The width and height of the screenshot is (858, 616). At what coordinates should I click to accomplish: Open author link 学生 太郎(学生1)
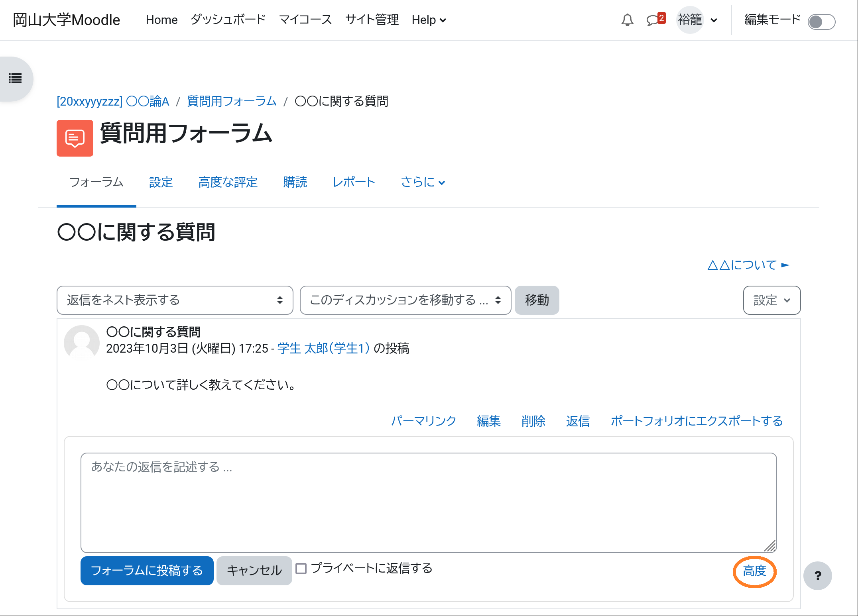coord(324,348)
